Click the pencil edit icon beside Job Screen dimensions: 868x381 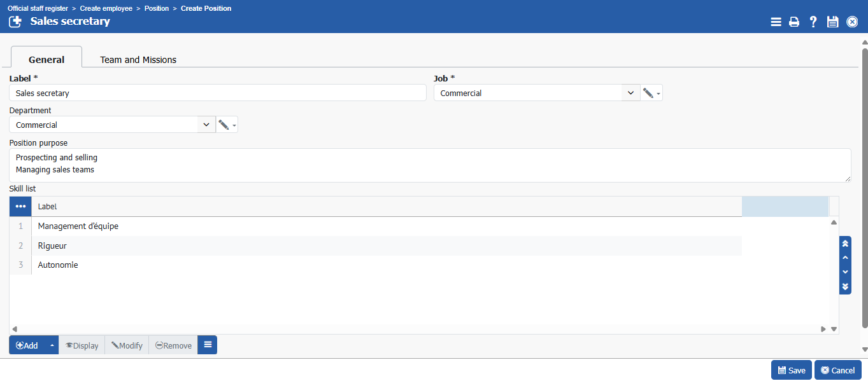(x=648, y=93)
